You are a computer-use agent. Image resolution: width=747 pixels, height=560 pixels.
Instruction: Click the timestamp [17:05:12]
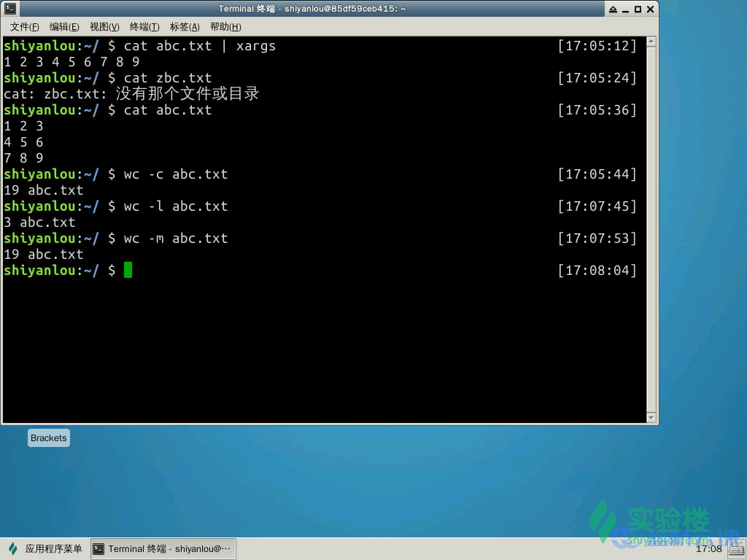pos(597,46)
